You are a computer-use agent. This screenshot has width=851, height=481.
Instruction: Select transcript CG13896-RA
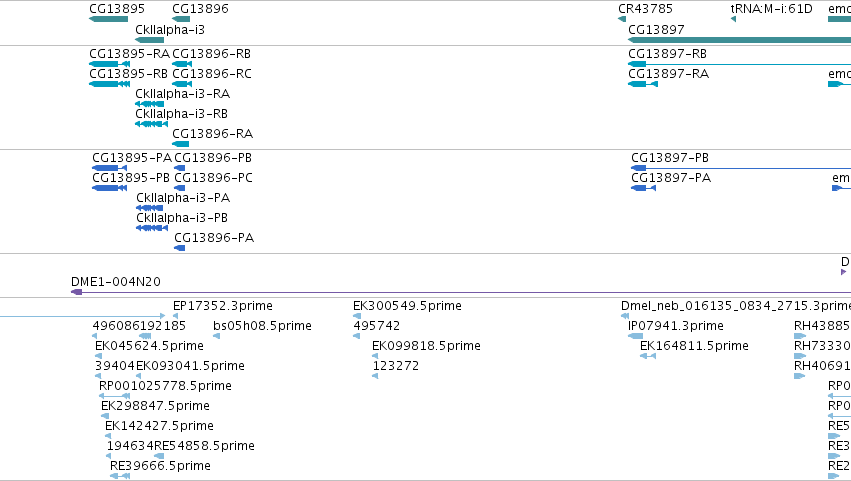212,134
